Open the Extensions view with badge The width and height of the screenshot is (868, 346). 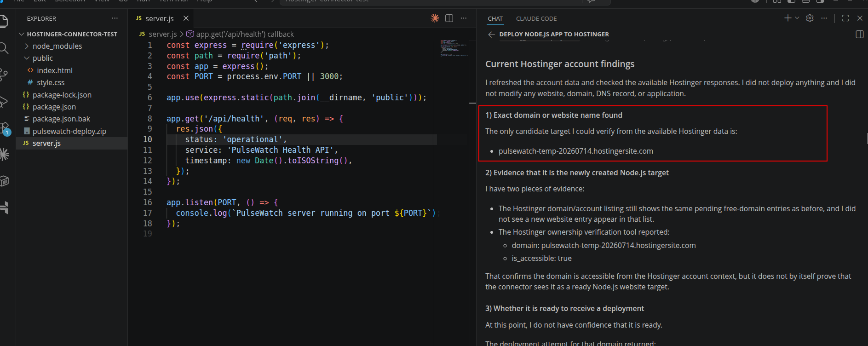point(5,128)
